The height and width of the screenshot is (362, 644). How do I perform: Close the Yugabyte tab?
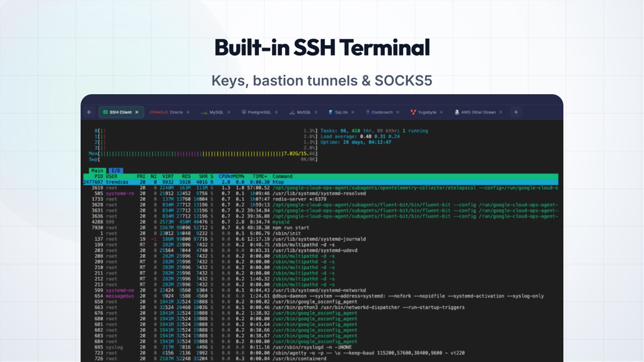tap(441, 112)
